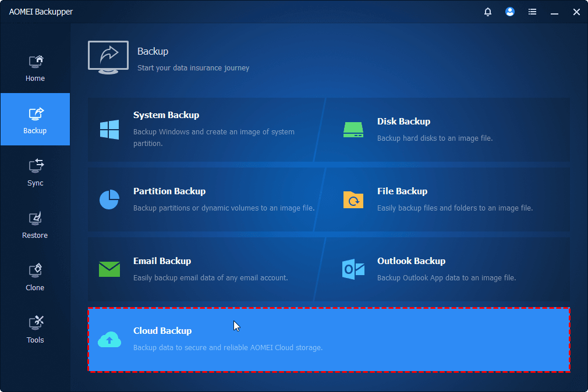Switch to the Sync tab
Image resolution: width=588 pixels, height=392 pixels.
tap(35, 172)
